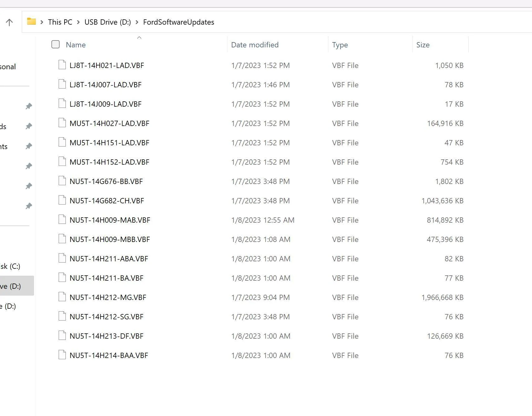Select file NU5T-14H212-MG.VBF

coord(108,297)
